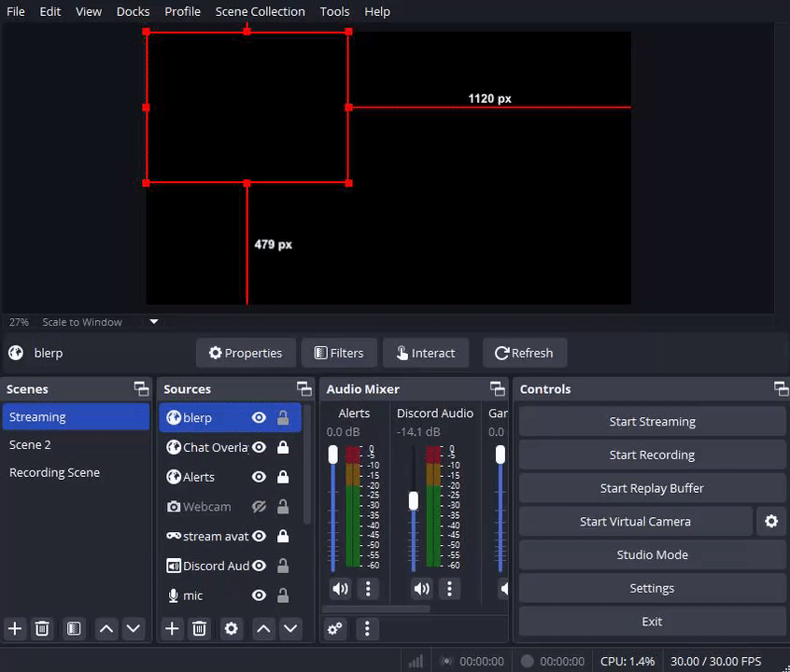Adjust the Discord Audio volume slider
790x672 pixels.
pos(414,500)
